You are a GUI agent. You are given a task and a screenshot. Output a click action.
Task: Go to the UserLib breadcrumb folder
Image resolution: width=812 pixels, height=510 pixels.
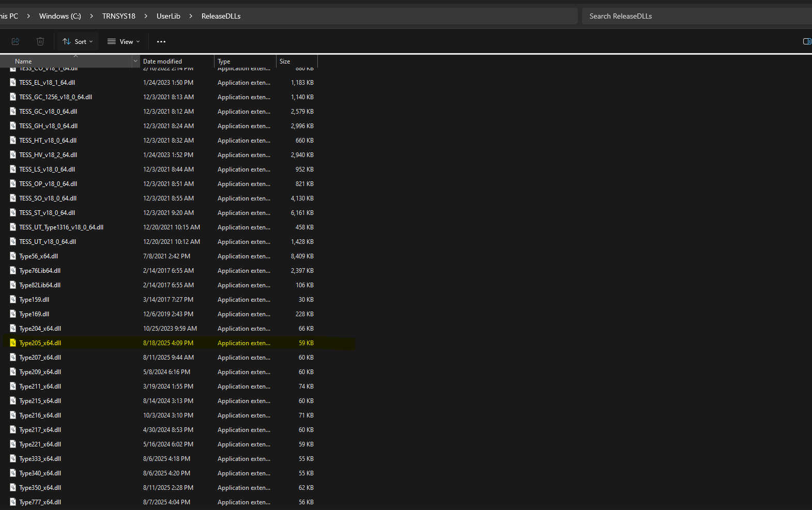168,16
